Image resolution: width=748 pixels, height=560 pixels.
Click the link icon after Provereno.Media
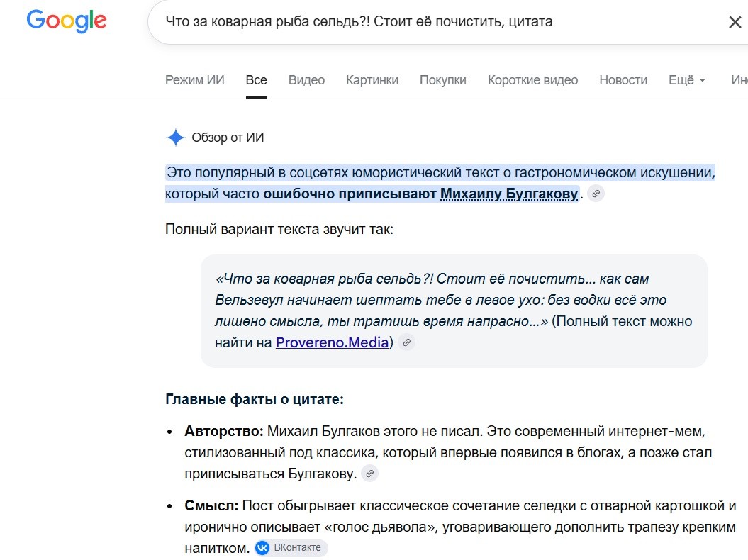coord(406,342)
